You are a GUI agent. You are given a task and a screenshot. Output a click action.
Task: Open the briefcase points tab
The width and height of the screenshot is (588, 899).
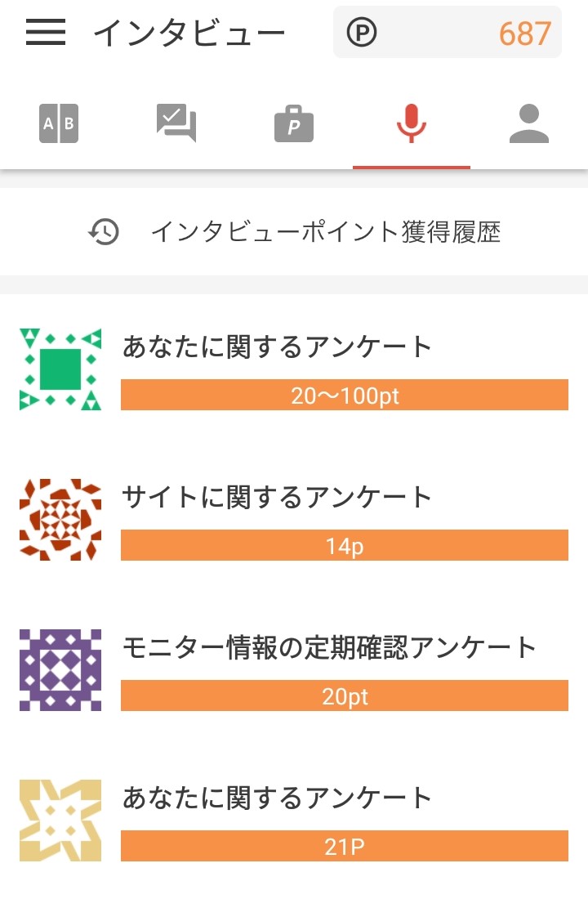(x=294, y=125)
